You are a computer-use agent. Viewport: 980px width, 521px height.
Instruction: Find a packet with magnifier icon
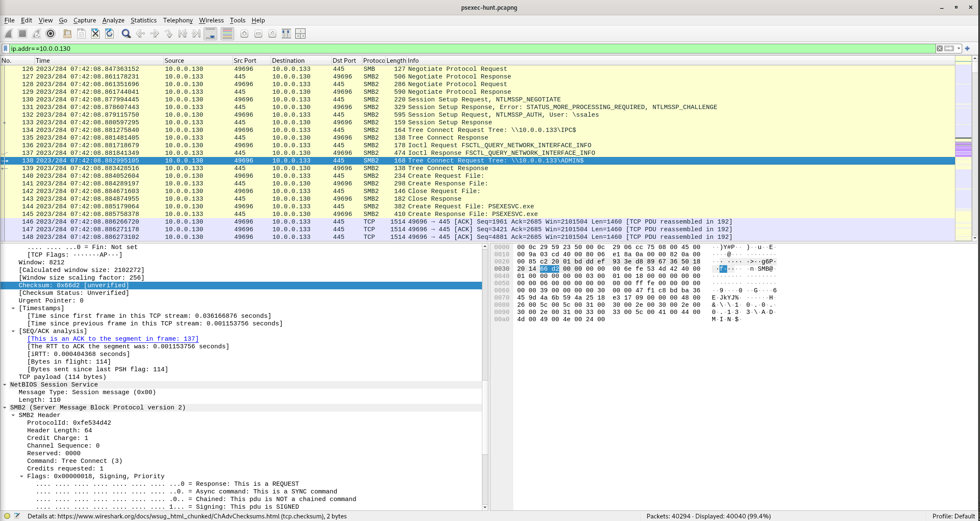tap(126, 34)
